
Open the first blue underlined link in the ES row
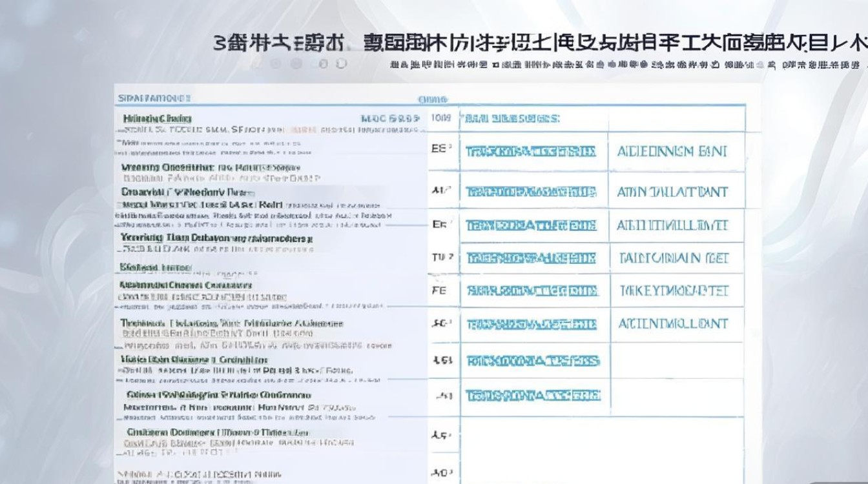[x=532, y=152]
